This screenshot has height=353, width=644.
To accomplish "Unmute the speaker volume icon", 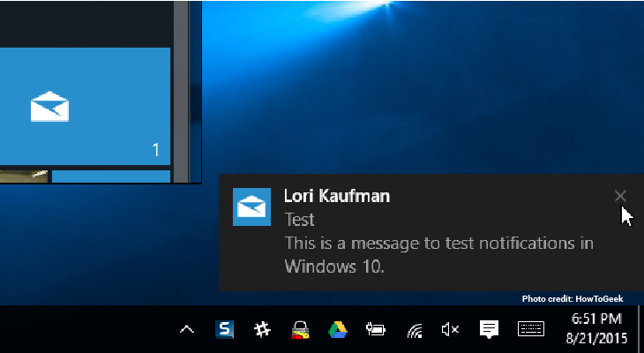I will click(x=450, y=330).
